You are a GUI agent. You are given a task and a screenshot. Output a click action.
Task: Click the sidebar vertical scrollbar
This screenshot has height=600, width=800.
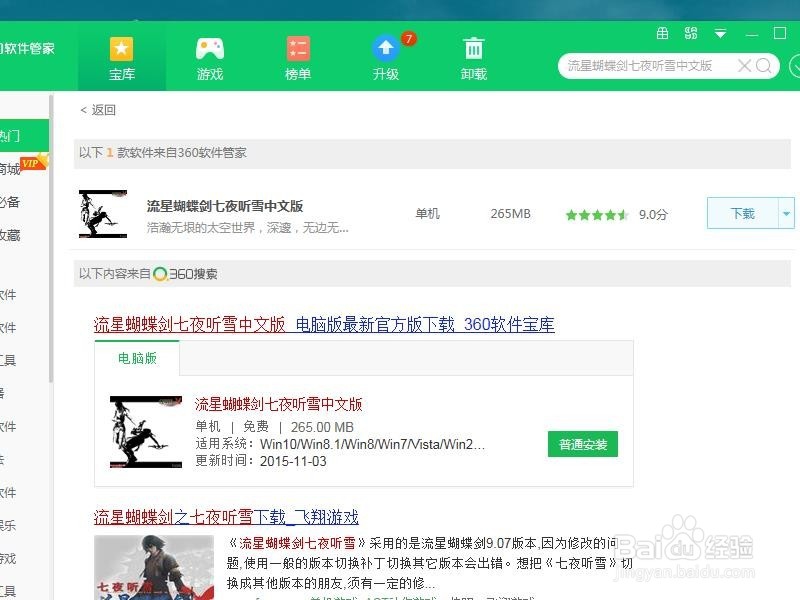51,239
